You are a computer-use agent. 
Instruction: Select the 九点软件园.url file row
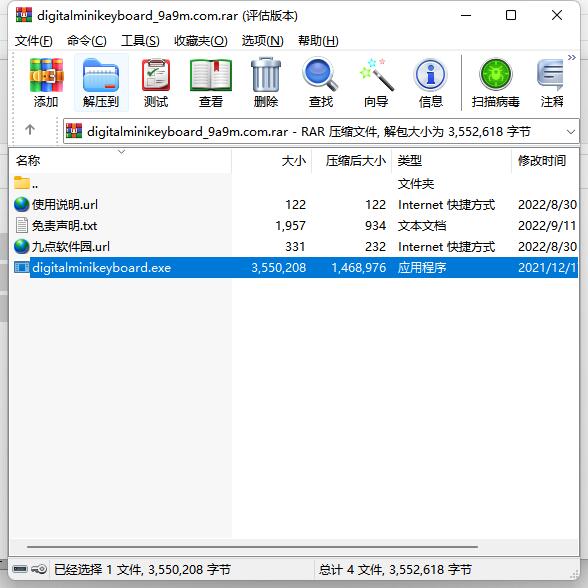click(x=296, y=246)
